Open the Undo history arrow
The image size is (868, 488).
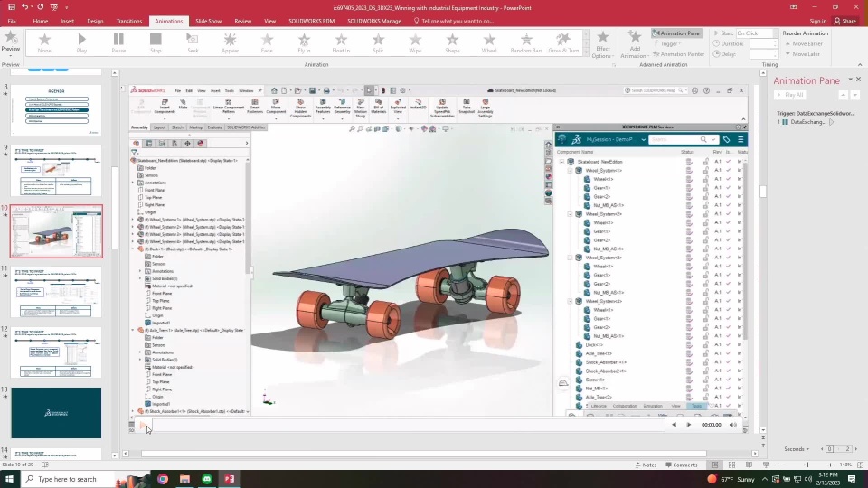(33, 8)
